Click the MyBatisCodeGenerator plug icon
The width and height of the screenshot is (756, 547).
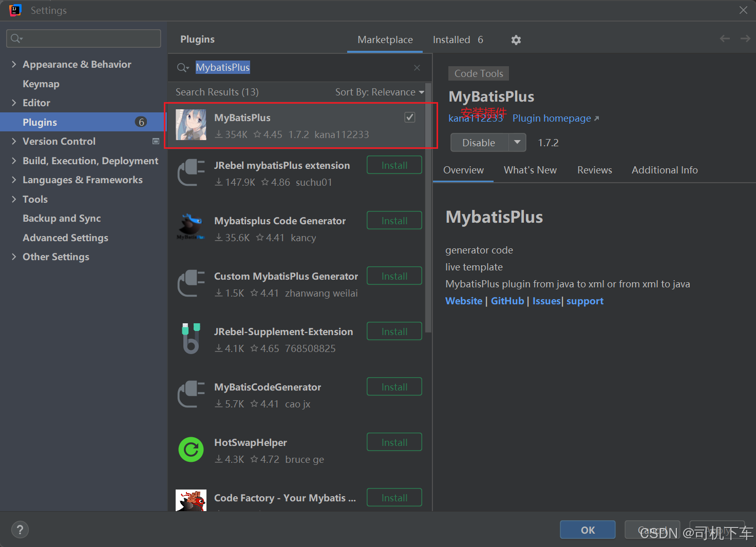point(191,394)
